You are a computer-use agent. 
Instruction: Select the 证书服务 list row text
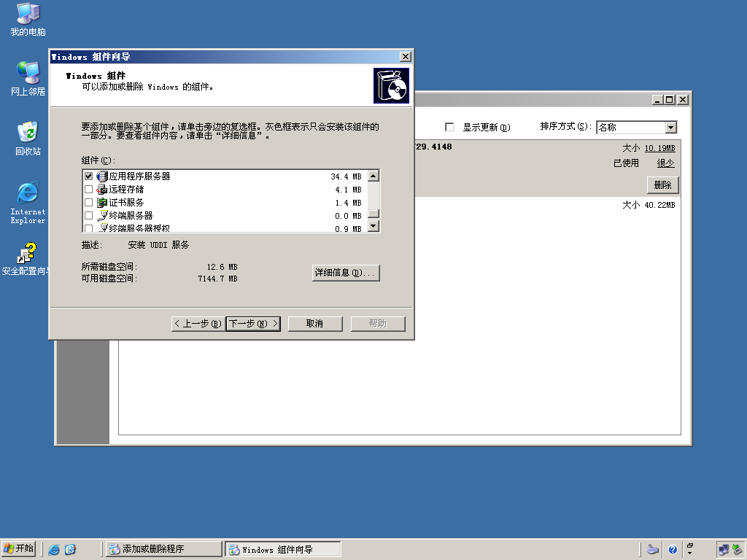tap(126, 203)
